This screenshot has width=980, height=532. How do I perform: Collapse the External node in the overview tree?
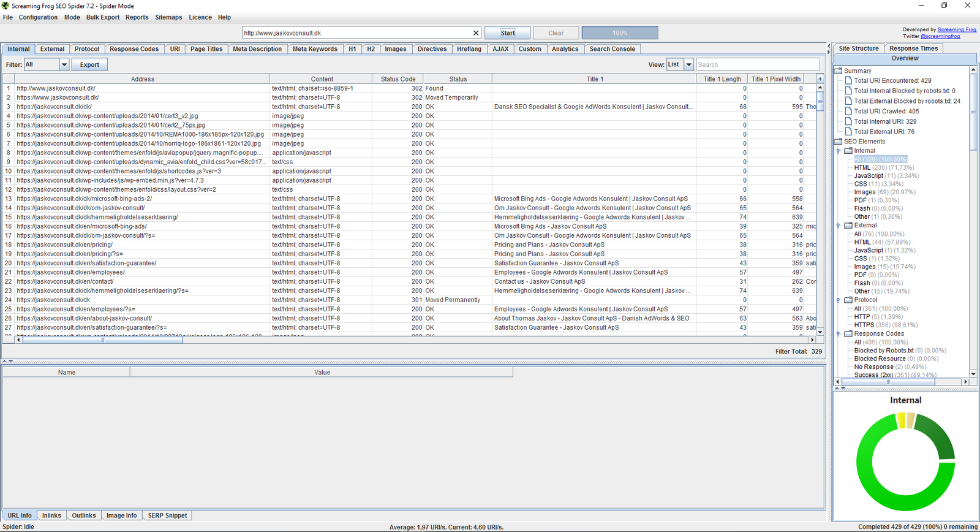pos(839,226)
